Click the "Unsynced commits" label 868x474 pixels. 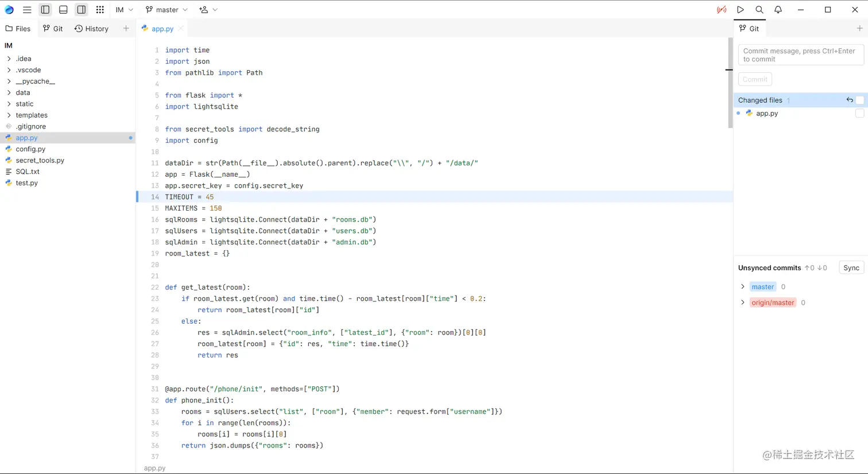tap(769, 268)
